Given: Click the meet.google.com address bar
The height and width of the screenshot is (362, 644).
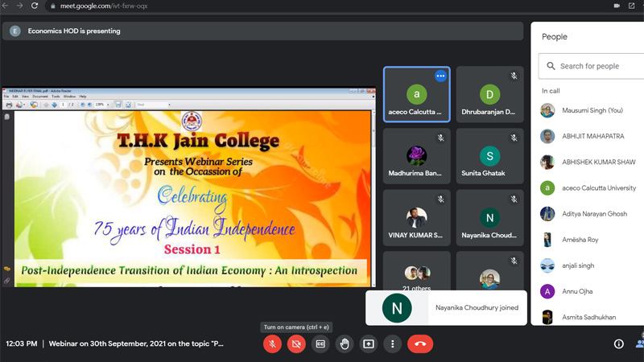Looking at the screenshot, I should [104, 6].
